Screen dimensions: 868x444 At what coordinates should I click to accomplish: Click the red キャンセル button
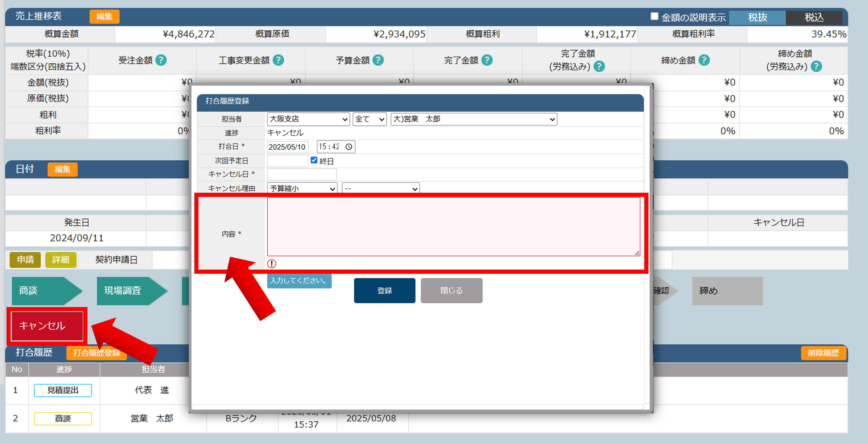[x=47, y=326]
